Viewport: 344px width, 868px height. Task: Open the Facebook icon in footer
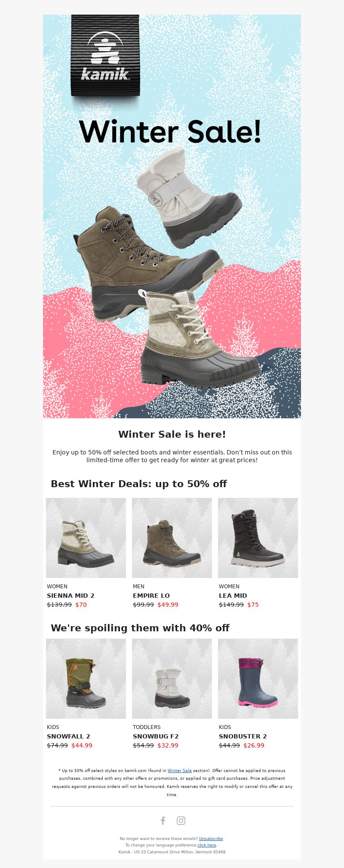(163, 820)
